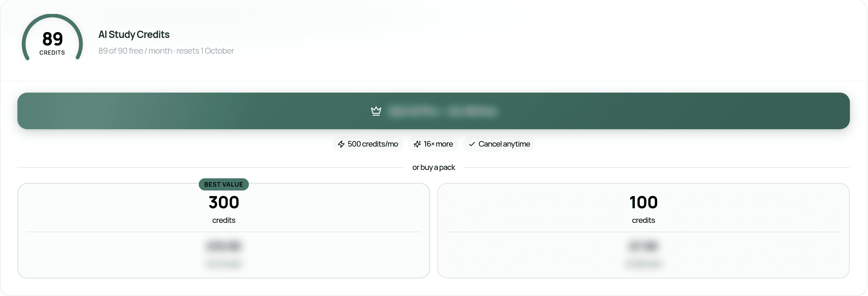Image resolution: width=868 pixels, height=296 pixels.
Task: Click the "Cancel anytime" label
Action: [x=504, y=144]
